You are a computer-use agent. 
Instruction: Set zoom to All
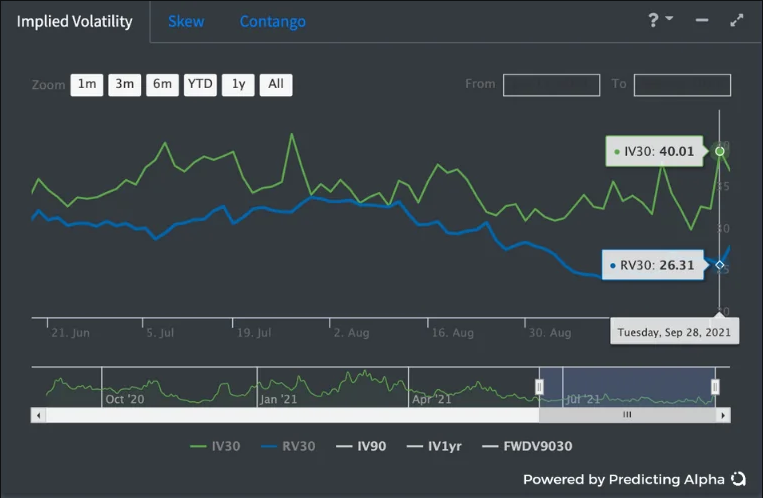click(x=276, y=85)
